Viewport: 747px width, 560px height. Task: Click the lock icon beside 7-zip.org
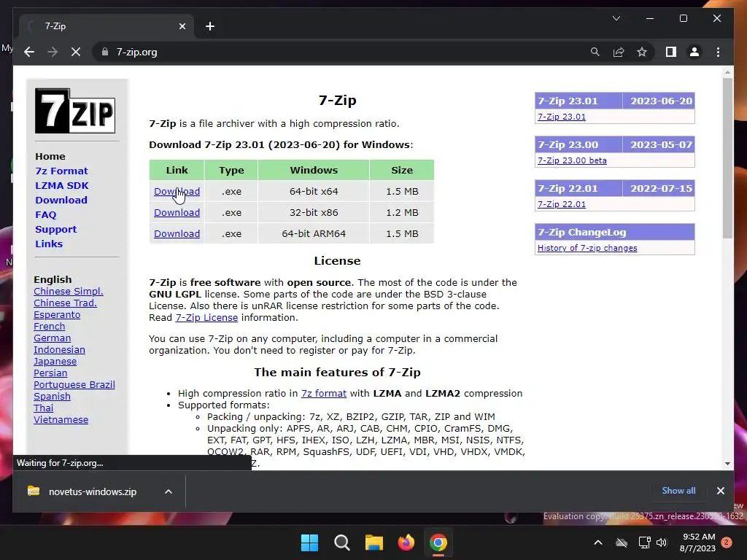[x=105, y=52]
